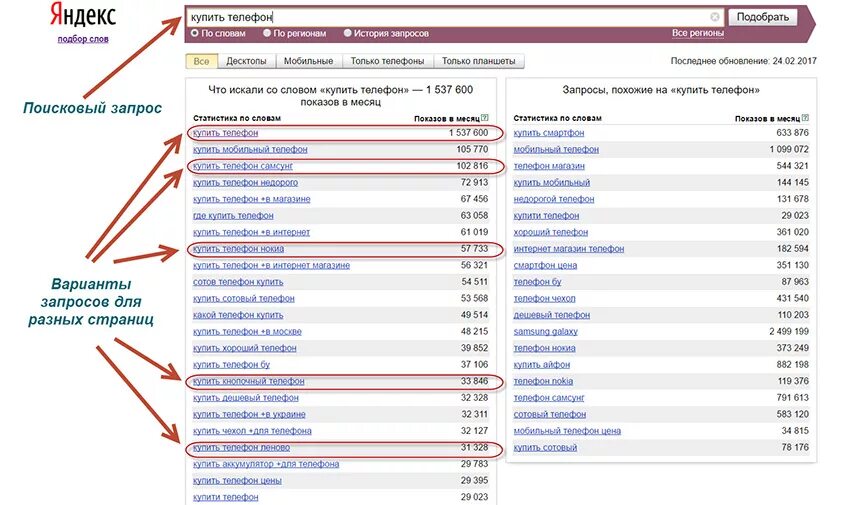845x505 pixels.
Task: Click the 'Подобрать' button
Action: (x=763, y=17)
